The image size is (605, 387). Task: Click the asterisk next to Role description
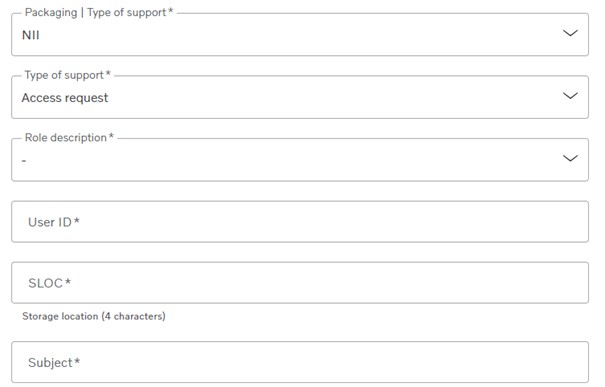111,136
